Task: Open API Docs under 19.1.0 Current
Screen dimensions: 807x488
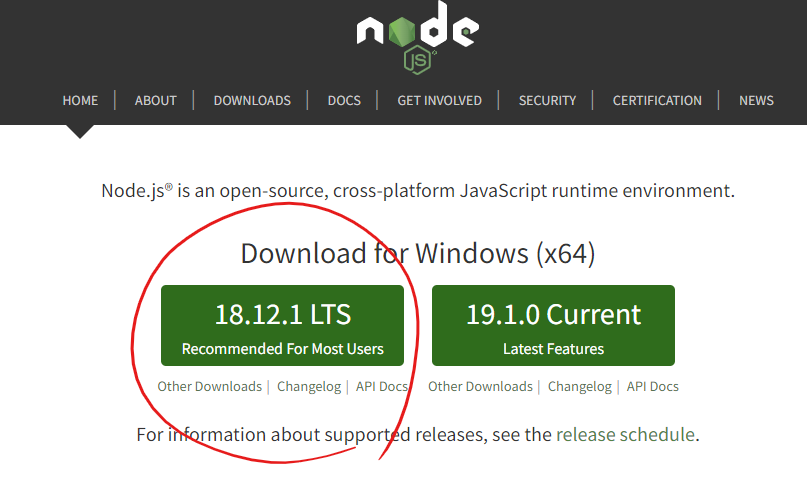Action: pyautogui.click(x=653, y=387)
